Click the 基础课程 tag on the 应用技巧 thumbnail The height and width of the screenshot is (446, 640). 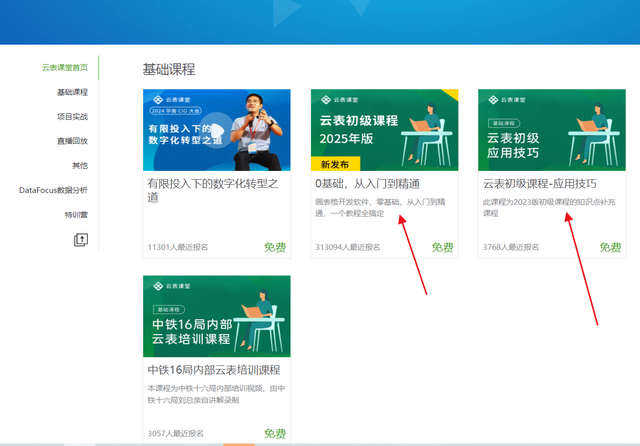(x=504, y=123)
